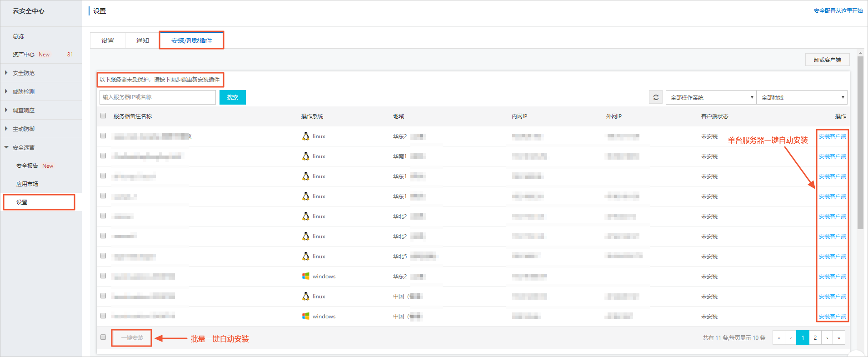Screen dimensions: 868x357
Task: Go to first page with « arrow
Action: click(779, 337)
